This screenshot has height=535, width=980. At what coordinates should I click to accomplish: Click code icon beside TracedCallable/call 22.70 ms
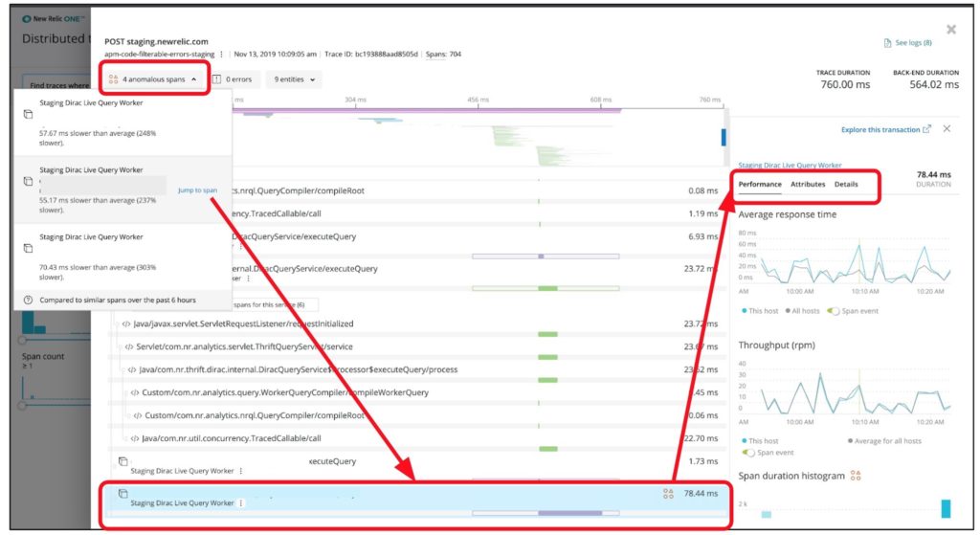[x=134, y=438]
